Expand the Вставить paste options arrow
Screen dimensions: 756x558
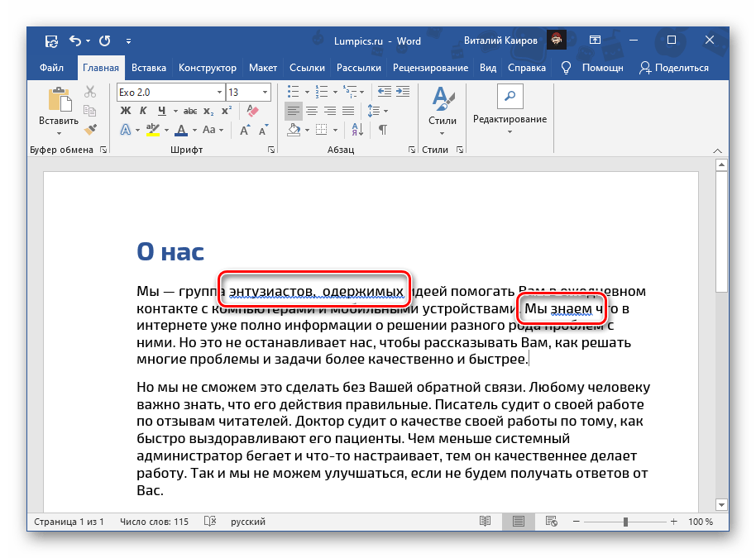coord(59,133)
